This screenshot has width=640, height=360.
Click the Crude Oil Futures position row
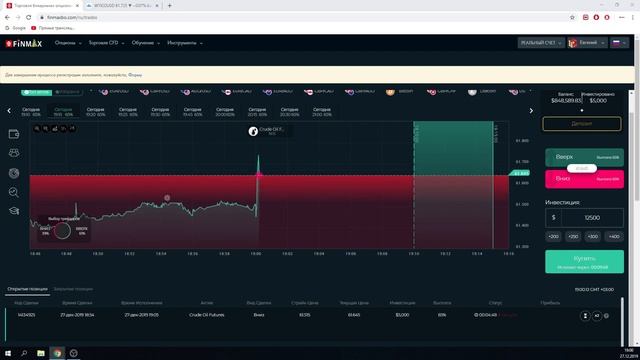pos(312,316)
